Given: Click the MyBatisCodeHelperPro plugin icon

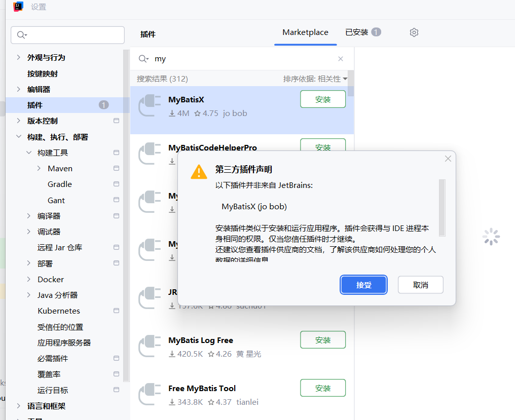Looking at the screenshot, I should pyautogui.click(x=150, y=154).
